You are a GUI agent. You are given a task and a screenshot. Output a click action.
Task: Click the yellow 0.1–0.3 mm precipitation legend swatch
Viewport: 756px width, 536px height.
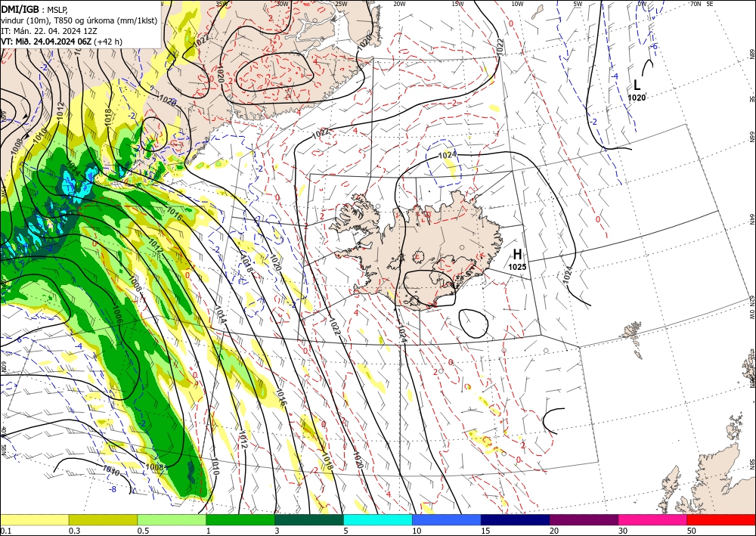coord(34,519)
